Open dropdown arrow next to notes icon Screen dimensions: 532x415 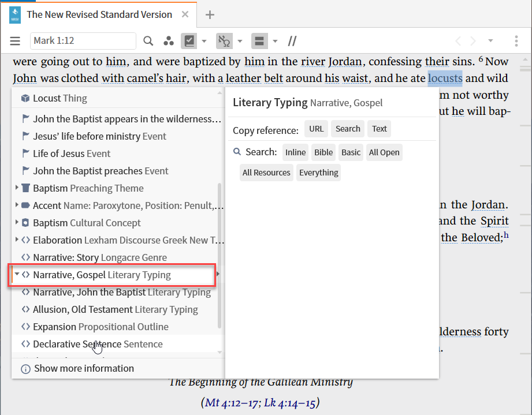click(204, 42)
